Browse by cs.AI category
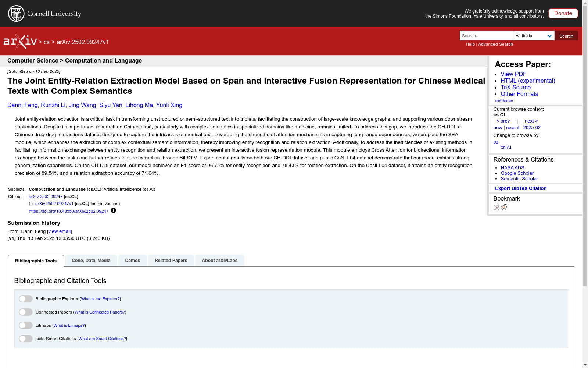Viewport: 588px width, 368px height. click(506, 148)
